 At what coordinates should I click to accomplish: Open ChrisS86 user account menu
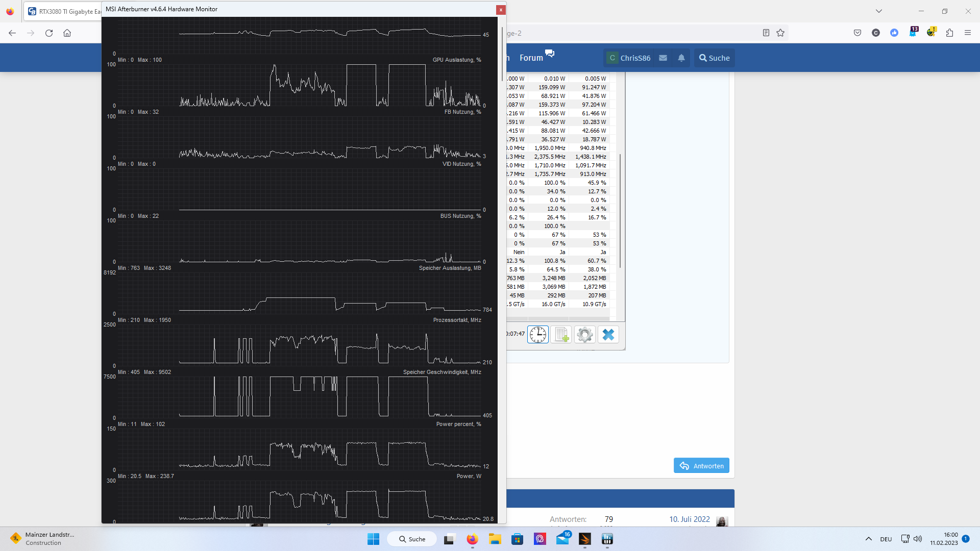pos(629,58)
